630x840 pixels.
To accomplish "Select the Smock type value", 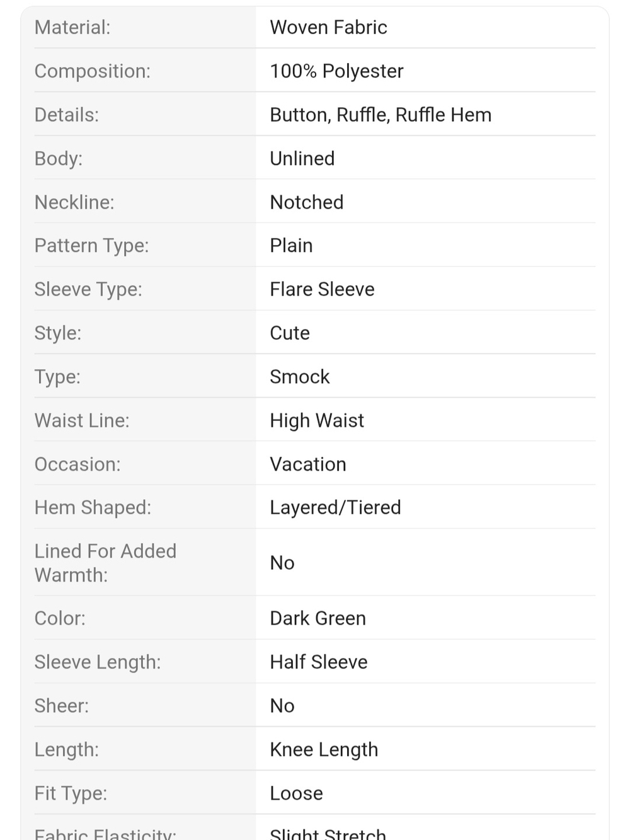I will point(299,376).
